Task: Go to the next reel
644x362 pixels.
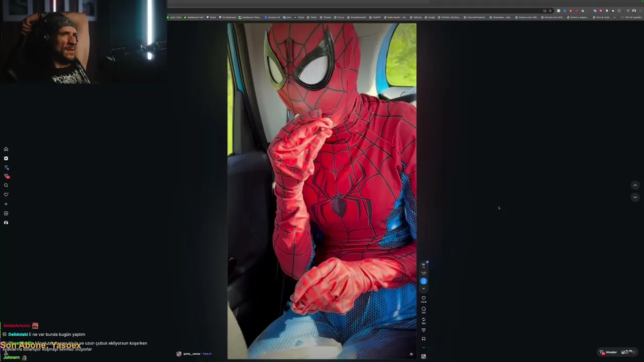Action: [x=635, y=197]
